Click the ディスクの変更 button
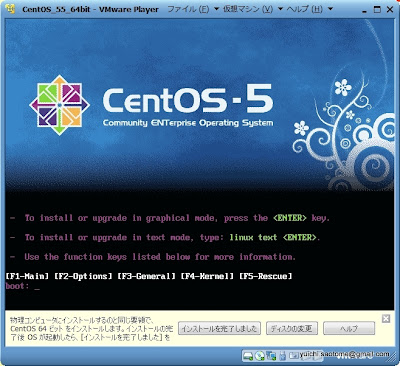This screenshot has height=366, width=400. (x=292, y=328)
